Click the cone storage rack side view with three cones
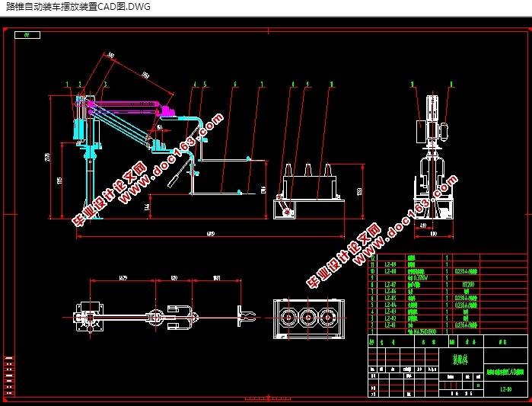This screenshot has width=532, height=406. [308, 190]
